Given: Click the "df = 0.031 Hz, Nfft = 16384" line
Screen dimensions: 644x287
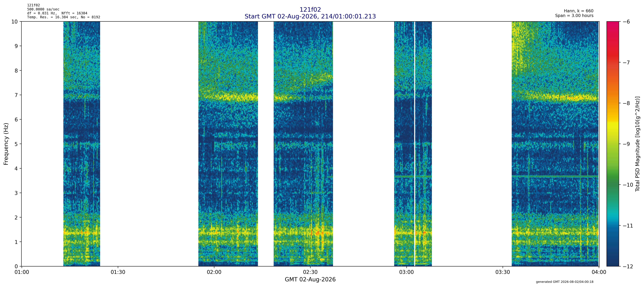Looking at the screenshot, I should [x=57, y=13].
